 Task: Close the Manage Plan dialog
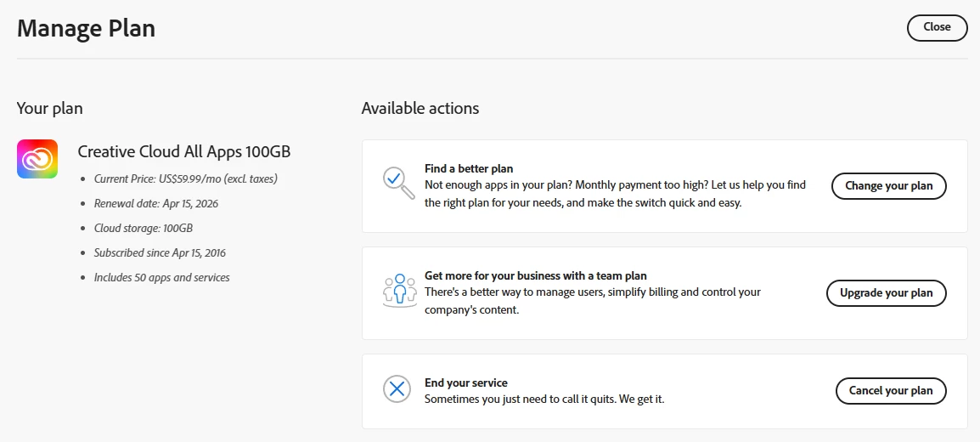[937, 27]
